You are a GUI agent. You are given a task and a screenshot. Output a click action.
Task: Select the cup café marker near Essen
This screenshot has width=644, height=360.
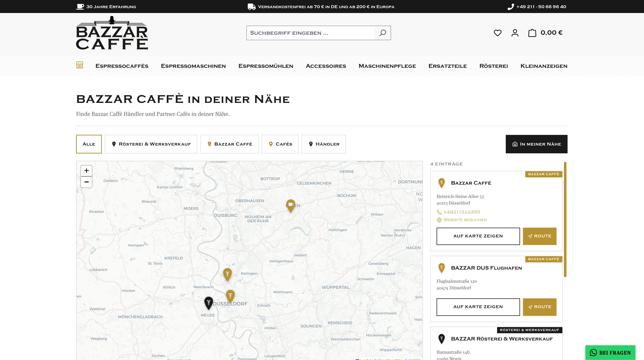click(291, 206)
